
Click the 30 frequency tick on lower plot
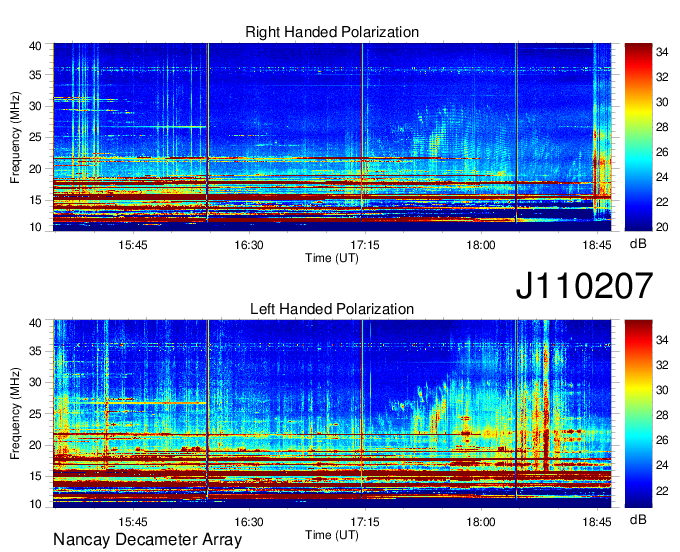click(35, 382)
